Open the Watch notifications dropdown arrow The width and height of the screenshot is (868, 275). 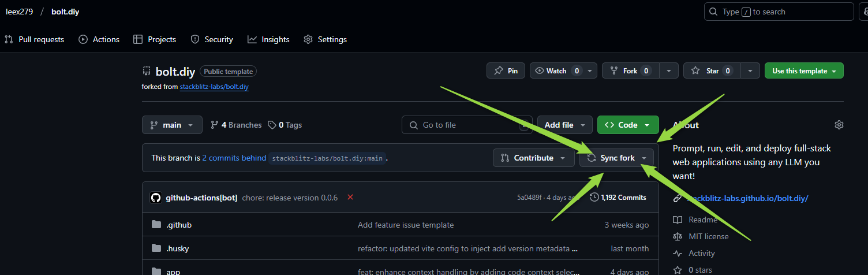[x=590, y=70]
